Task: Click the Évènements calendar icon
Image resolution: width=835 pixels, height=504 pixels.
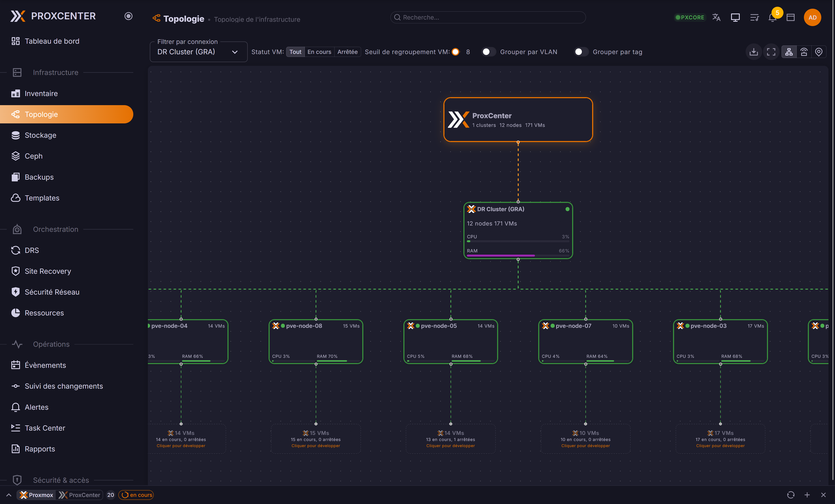Action: pos(16,365)
